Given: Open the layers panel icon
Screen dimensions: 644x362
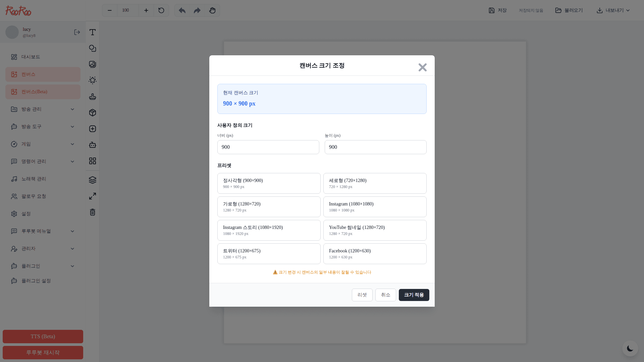Looking at the screenshot, I should click(93, 180).
